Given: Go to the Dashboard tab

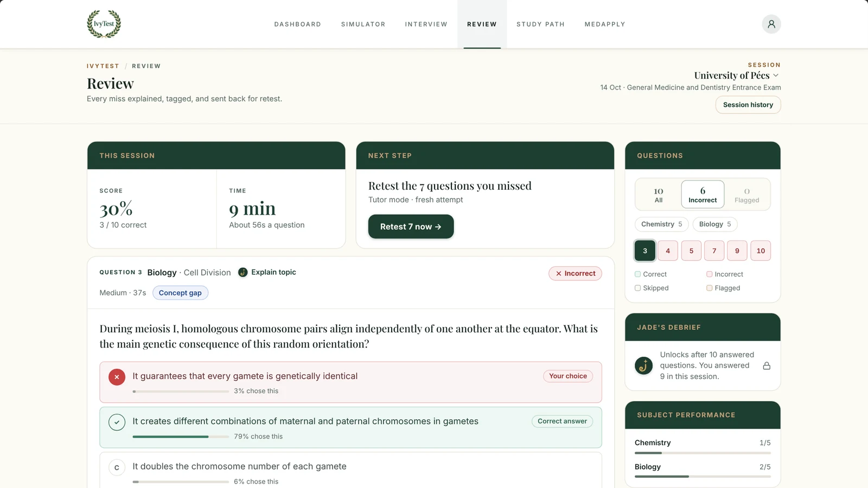Looking at the screenshot, I should 297,24.
